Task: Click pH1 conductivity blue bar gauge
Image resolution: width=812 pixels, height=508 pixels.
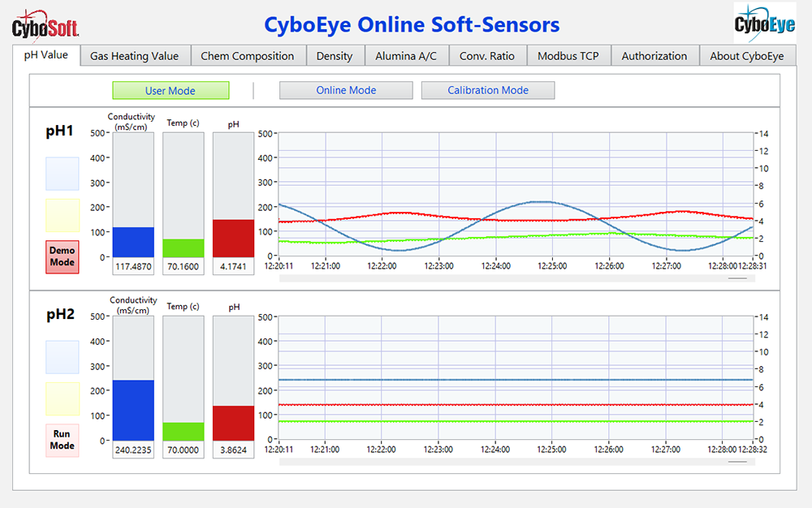Action: click(133, 195)
